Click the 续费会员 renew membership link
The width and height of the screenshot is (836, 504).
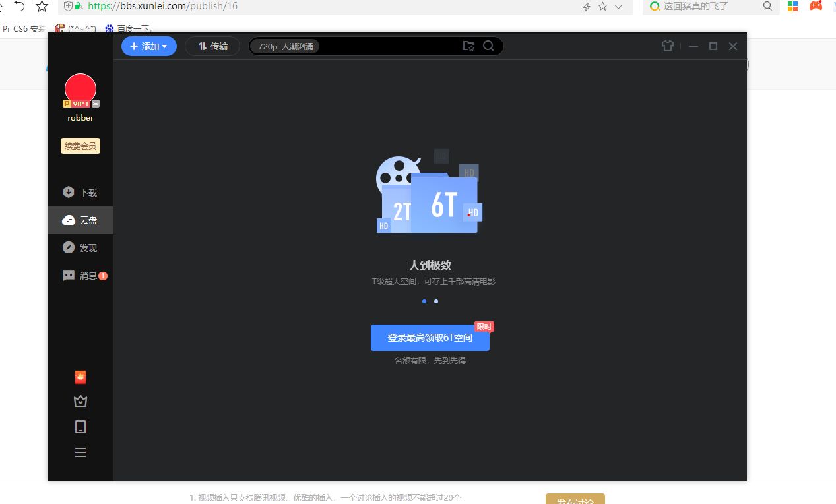80,145
